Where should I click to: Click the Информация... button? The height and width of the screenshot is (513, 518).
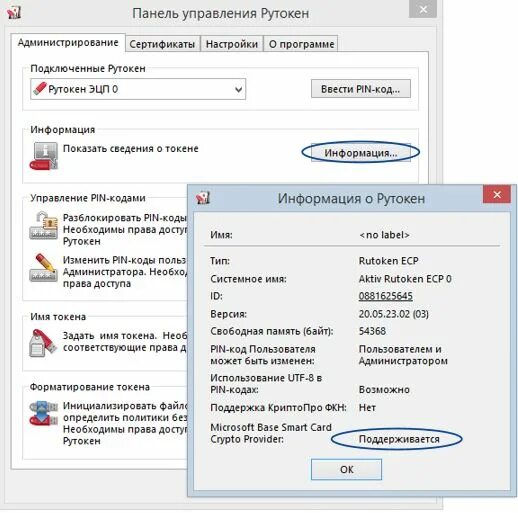point(361,153)
